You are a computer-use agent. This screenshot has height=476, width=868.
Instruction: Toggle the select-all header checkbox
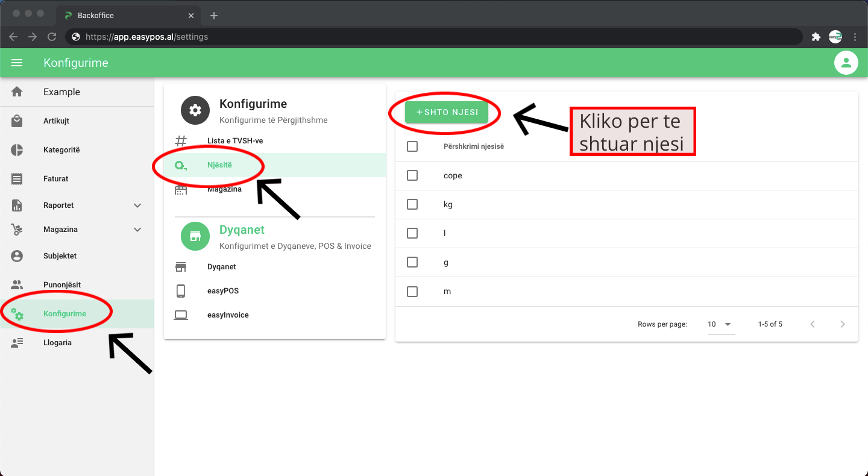pyautogui.click(x=412, y=146)
